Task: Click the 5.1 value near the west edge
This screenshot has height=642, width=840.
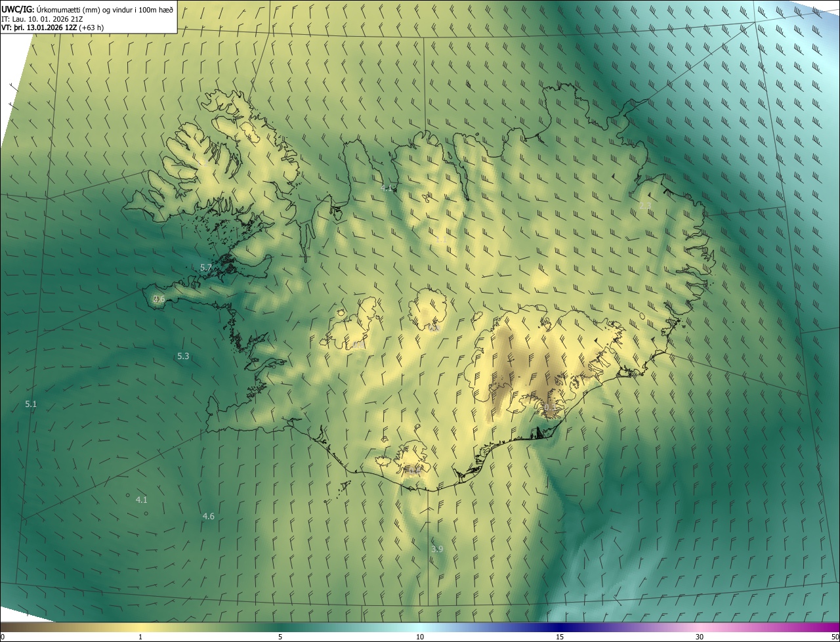Action: point(31,404)
